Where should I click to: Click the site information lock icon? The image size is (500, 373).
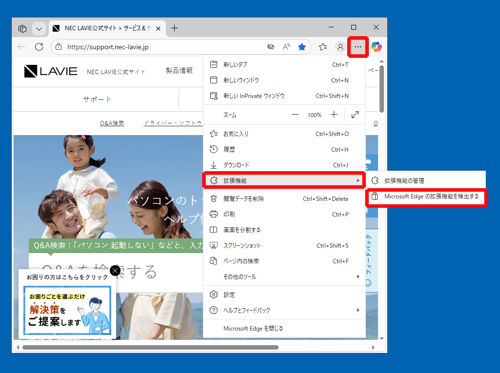click(59, 47)
